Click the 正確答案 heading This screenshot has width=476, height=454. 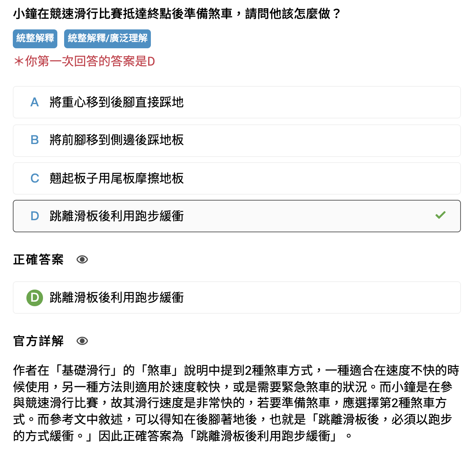click(x=38, y=259)
